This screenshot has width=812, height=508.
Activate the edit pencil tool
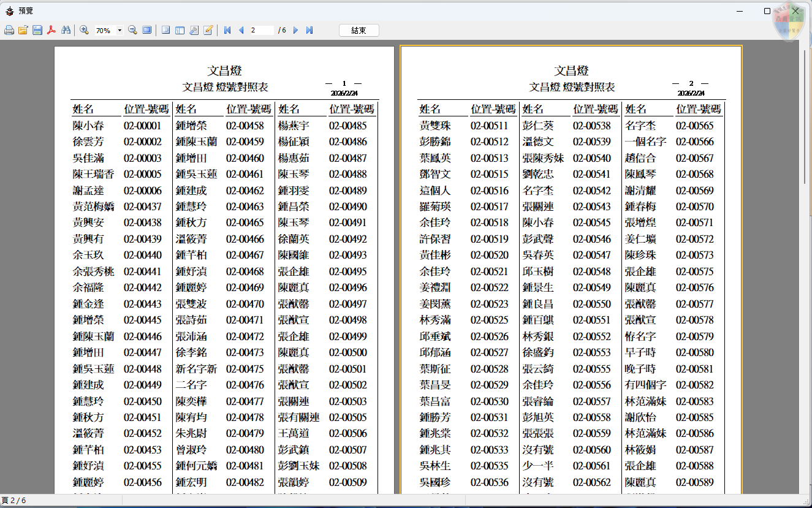point(208,29)
